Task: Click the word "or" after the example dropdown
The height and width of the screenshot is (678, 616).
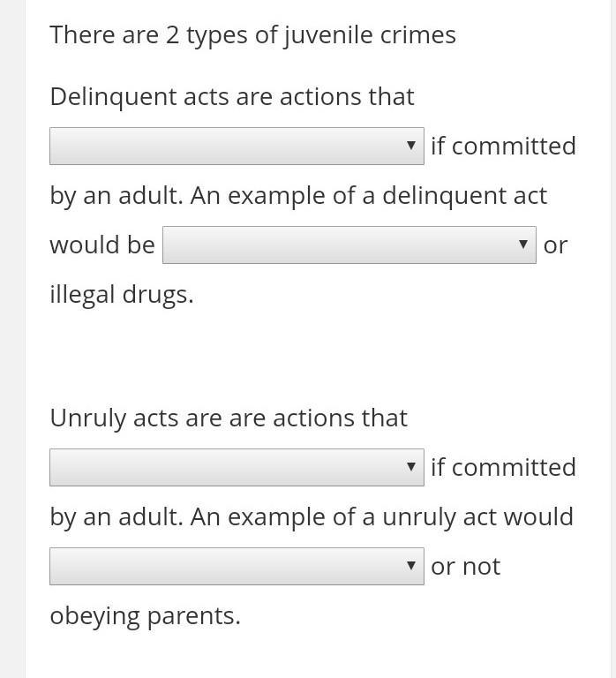Action: tap(555, 245)
